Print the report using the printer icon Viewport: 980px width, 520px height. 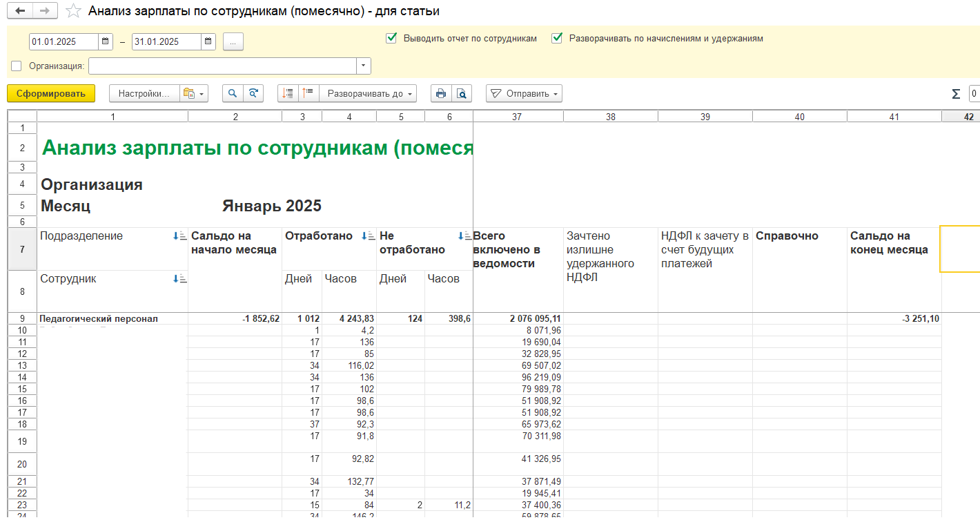(x=440, y=93)
